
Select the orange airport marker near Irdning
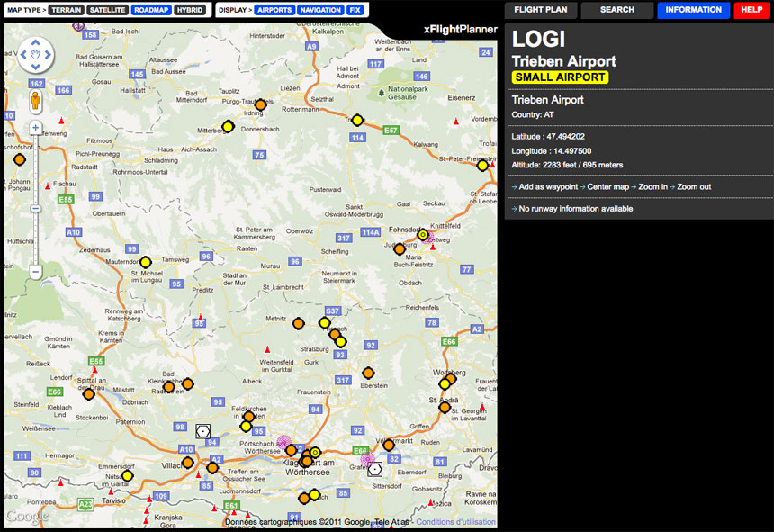[261, 104]
